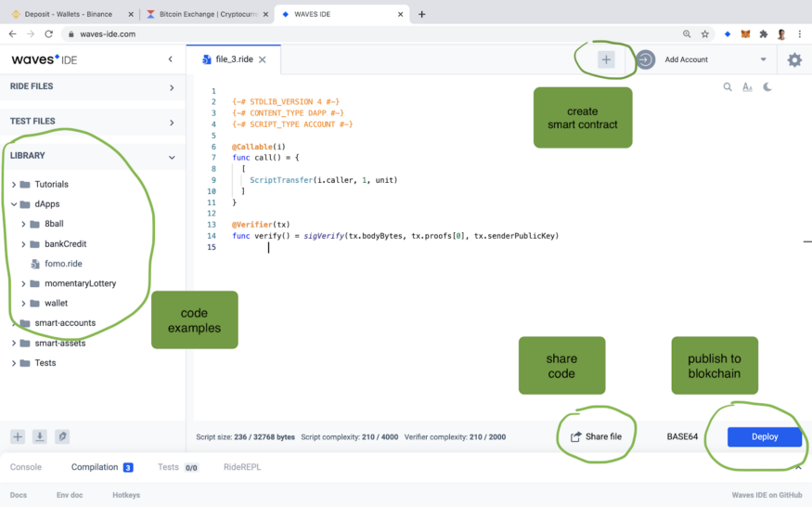
Task: Open the browser extensions puzzle icon
Action: click(x=764, y=34)
